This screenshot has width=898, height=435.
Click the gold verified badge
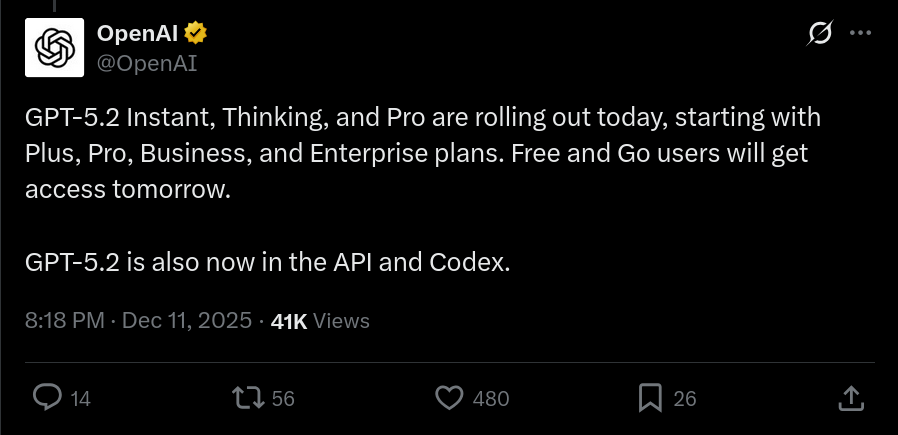point(195,33)
